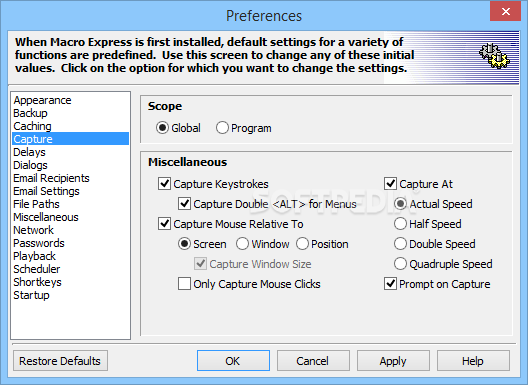Uncheck the Capture Keystrokes checkbox
Image resolution: width=528 pixels, height=385 pixels.
click(x=164, y=184)
